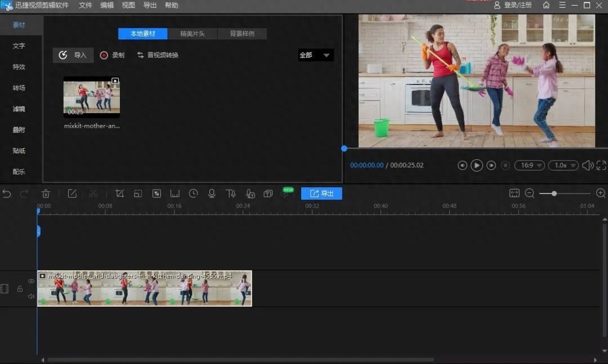Open the 16:9 aspect ratio dropdown
608x364 pixels.
pyautogui.click(x=530, y=165)
